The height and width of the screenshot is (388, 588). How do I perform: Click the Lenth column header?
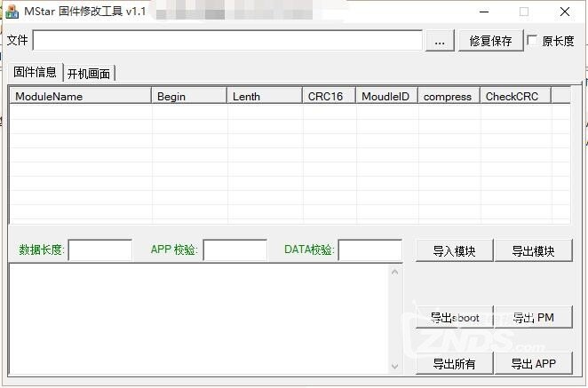tap(265, 96)
